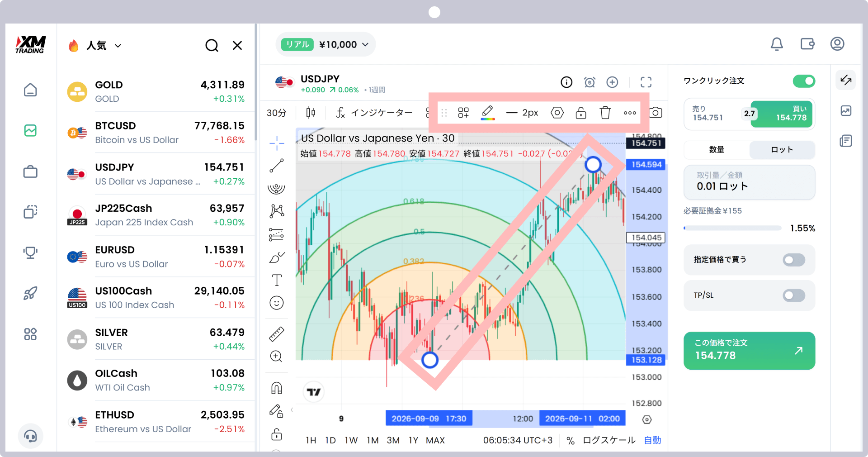Open the リアル ¥10,000 account dropdown
This screenshot has width=868, height=457.
(325, 44)
